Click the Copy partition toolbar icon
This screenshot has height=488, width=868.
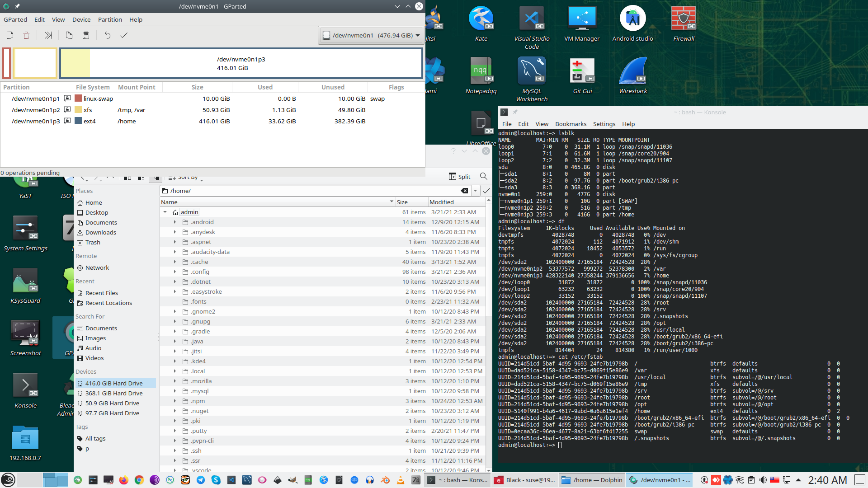[69, 35]
